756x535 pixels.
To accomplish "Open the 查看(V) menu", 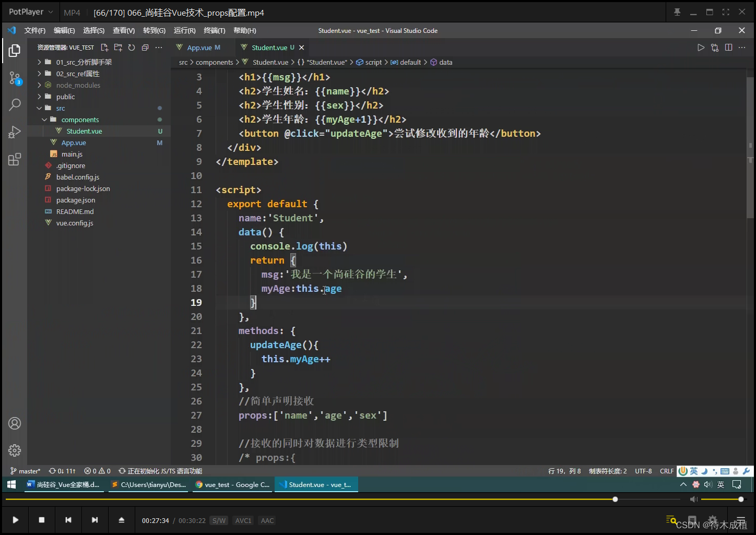I will 124,30.
